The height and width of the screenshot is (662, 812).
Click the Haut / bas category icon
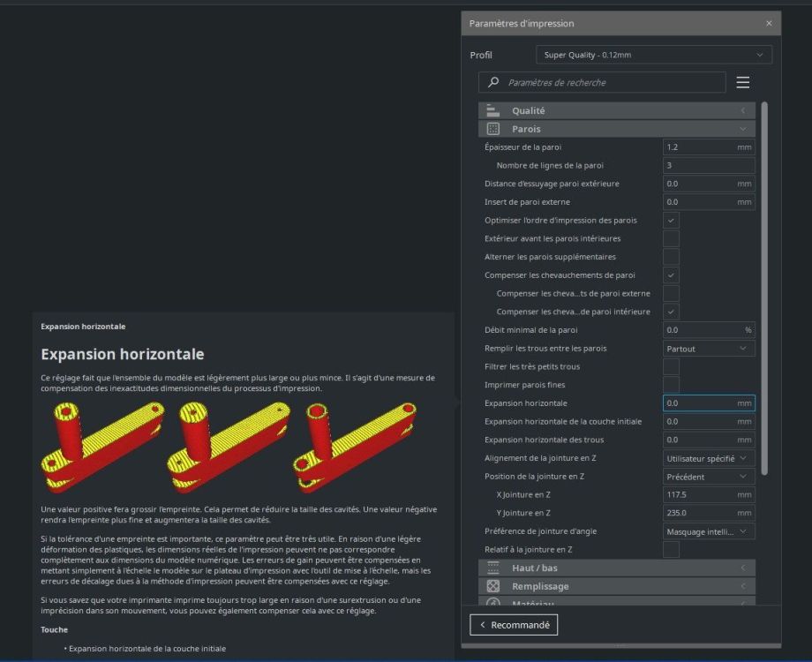coord(493,568)
